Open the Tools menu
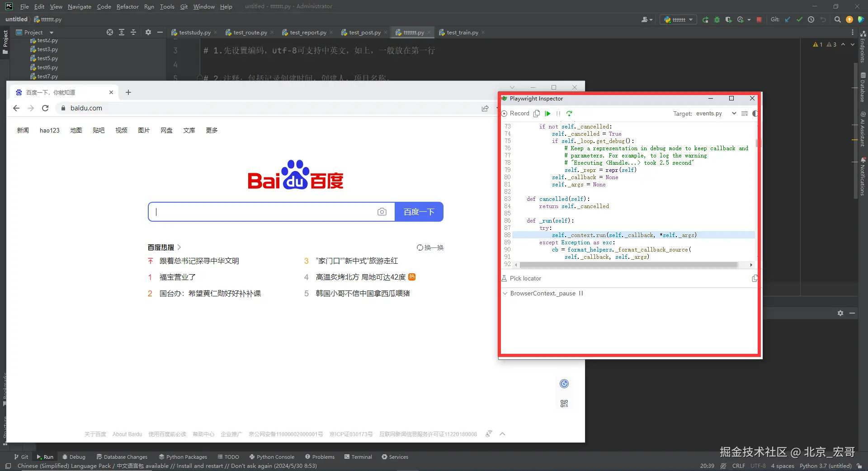Viewport: 868px width, 471px height. (x=167, y=6)
